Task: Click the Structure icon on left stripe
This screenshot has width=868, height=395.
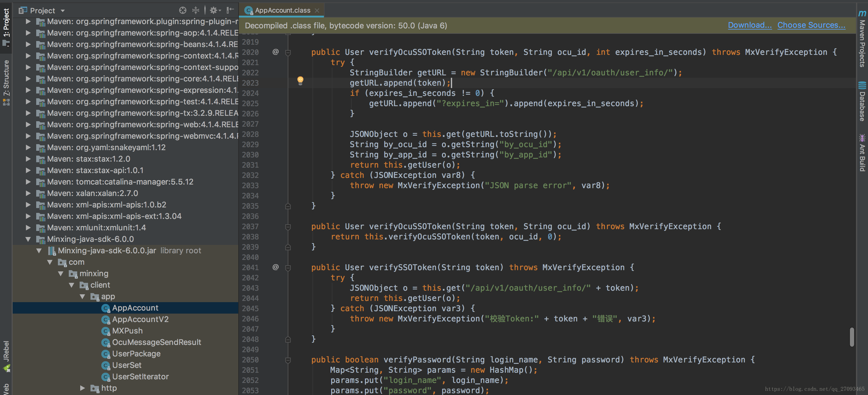Action: (x=6, y=102)
